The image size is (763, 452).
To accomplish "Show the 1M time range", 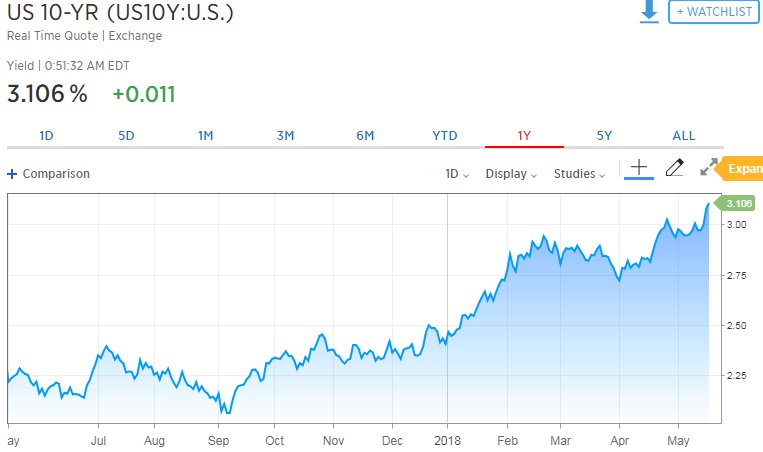I will pyautogui.click(x=206, y=136).
